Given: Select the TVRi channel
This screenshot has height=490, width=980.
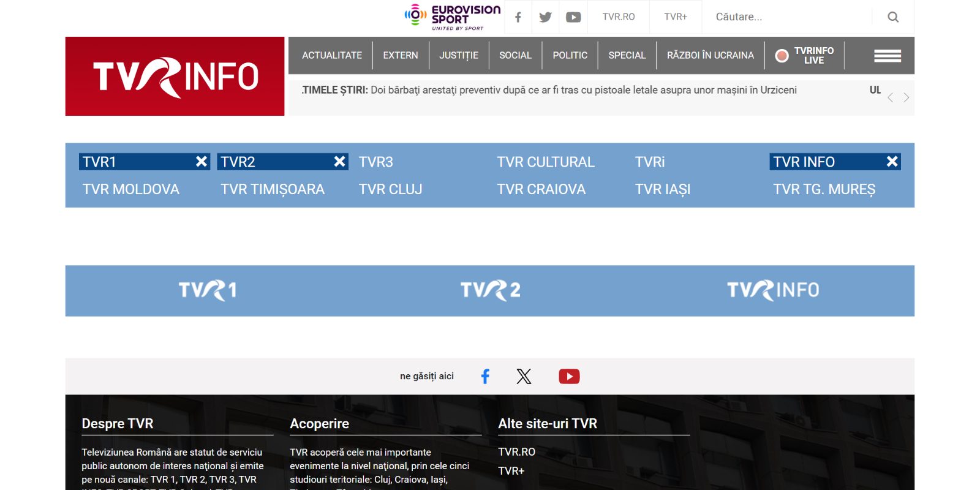Looking at the screenshot, I should (650, 162).
